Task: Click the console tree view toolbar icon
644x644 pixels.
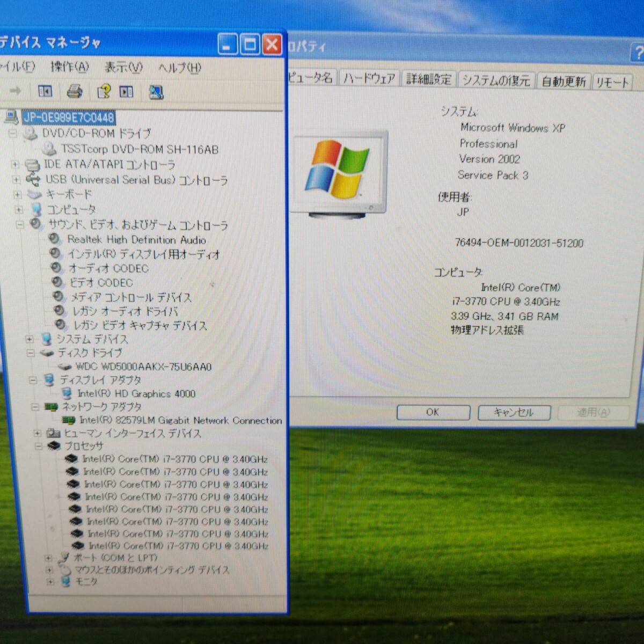Action: click(46, 91)
